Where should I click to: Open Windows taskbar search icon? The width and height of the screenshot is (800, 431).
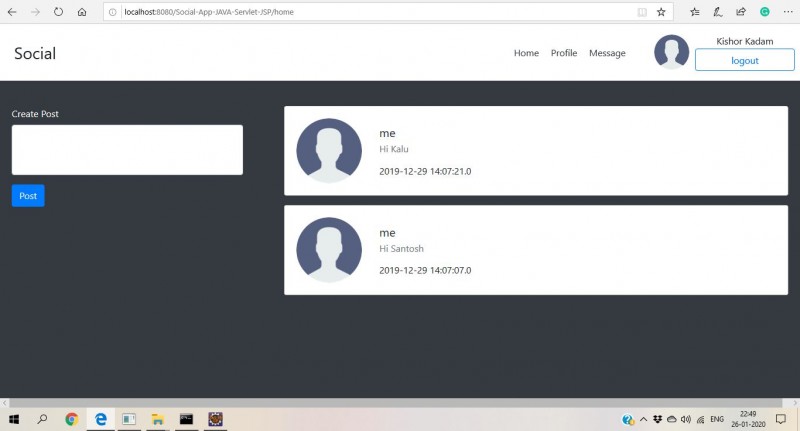pyautogui.click(x=42, y=419)
